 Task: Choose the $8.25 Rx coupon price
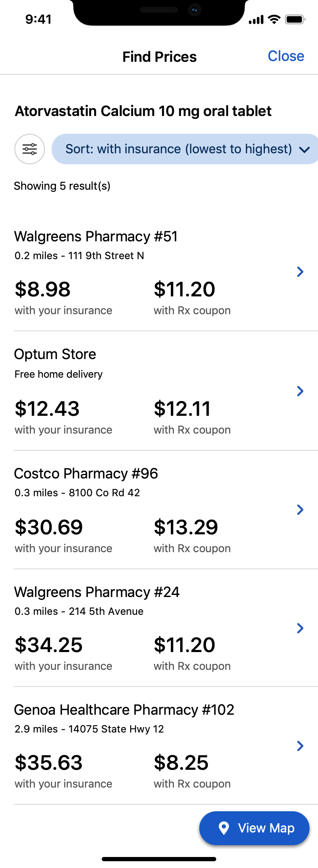pyautogui.click(x=181, y=763)
